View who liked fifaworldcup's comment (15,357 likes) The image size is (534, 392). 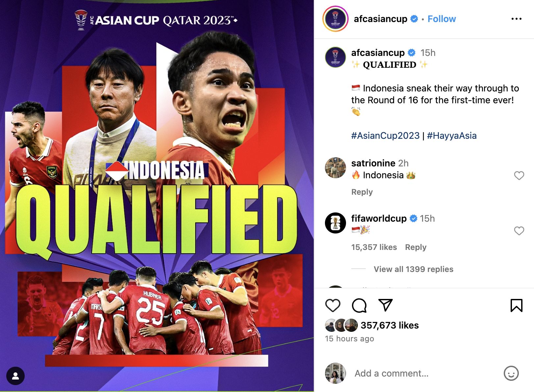coord(374,247)
